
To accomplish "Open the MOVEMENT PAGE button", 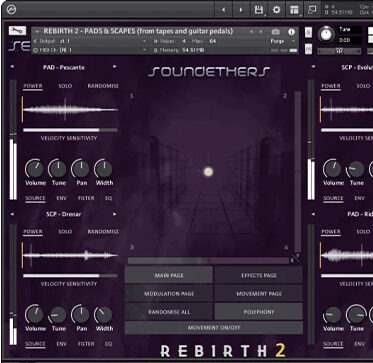I will tap(259, 294).
